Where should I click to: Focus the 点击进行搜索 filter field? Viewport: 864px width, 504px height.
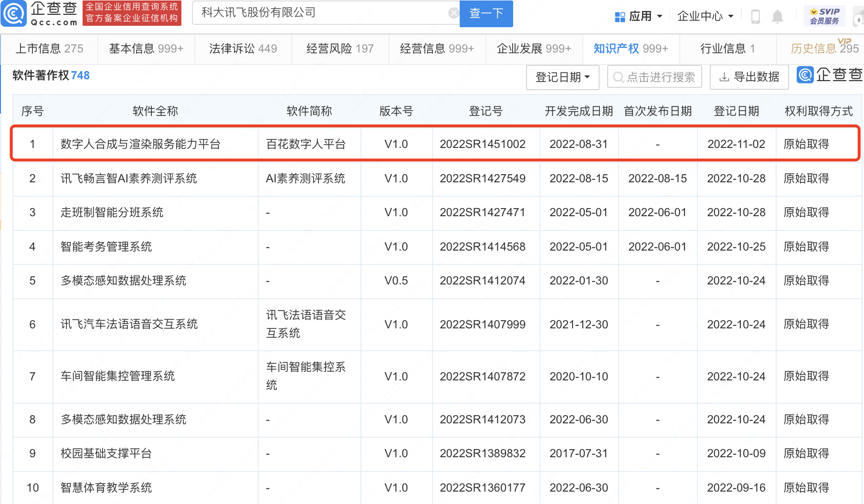click(654, 77)
